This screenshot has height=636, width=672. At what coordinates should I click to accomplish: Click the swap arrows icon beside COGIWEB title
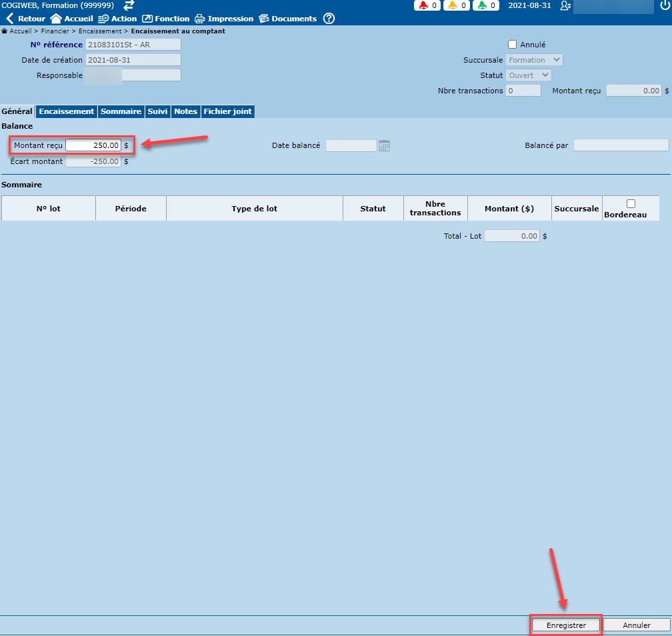coord(129,5)
